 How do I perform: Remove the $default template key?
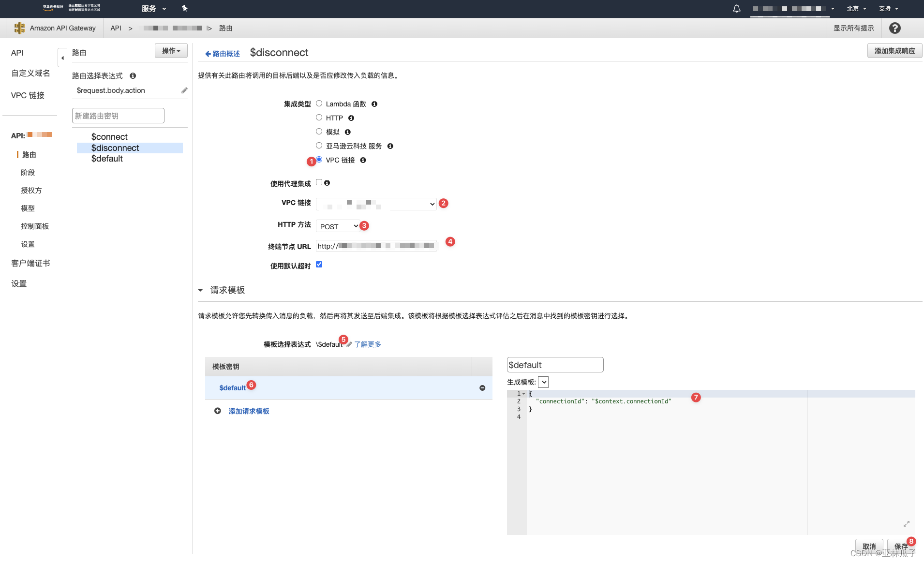(x=482, y=388)
